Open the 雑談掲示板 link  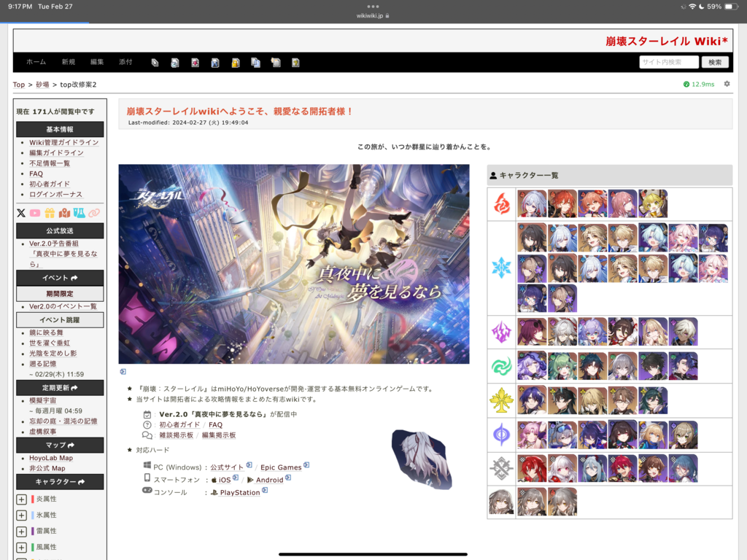[177, 435]
